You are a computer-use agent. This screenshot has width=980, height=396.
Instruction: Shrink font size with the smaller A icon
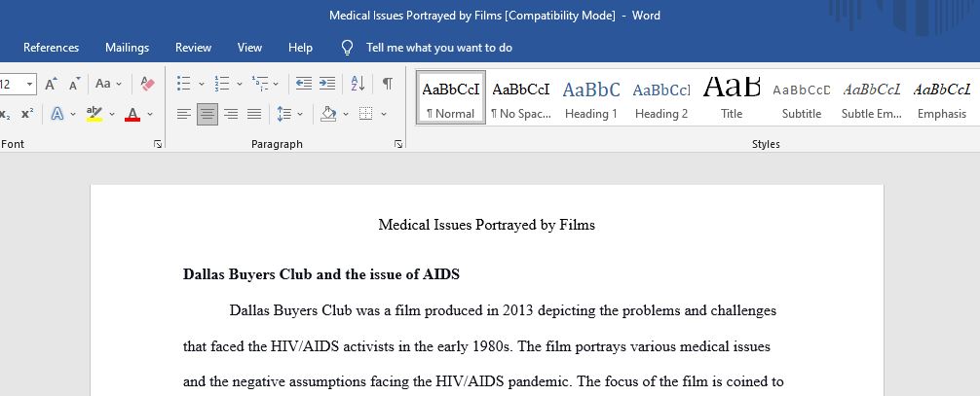coord(74,84)
